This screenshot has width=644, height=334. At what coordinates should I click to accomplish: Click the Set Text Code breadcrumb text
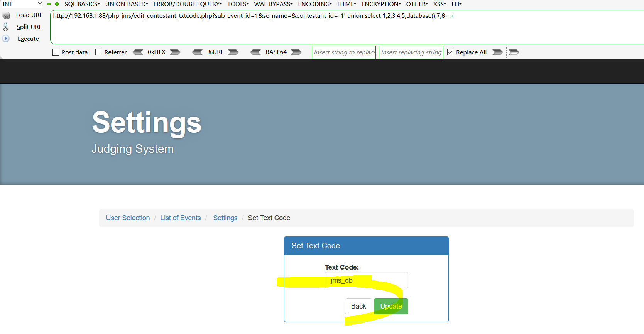pyautogui.click(x=269, y=218)
